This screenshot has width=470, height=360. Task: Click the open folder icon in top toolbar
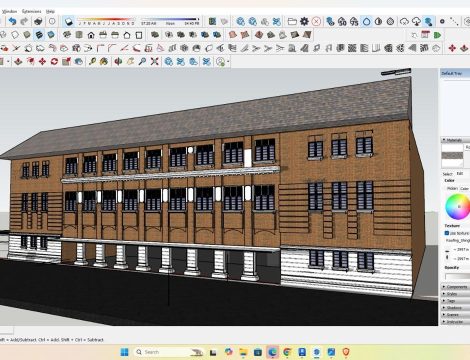coord(292,22)
